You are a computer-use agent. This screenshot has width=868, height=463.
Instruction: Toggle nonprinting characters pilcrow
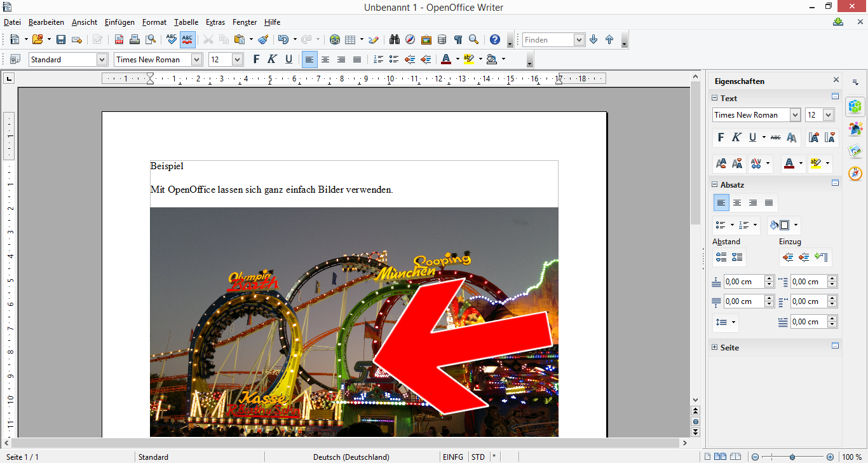(458, 39)
